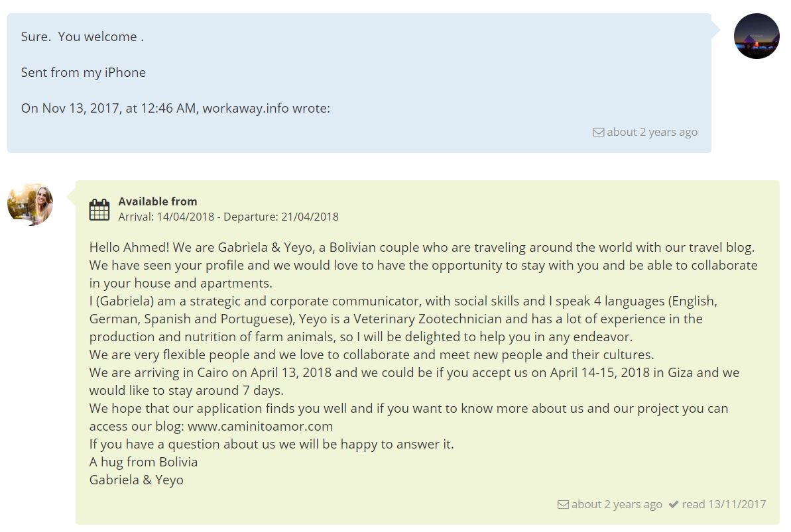Viewport: 791px width, 532px height.
Task: Click the Arrival and Departure dates line
Action: (228, 217)
